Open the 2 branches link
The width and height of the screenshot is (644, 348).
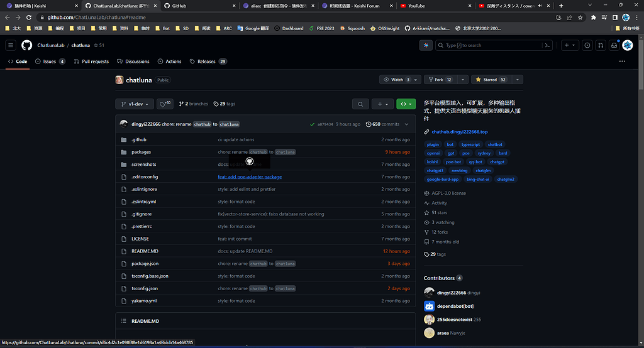pos(194,104)
